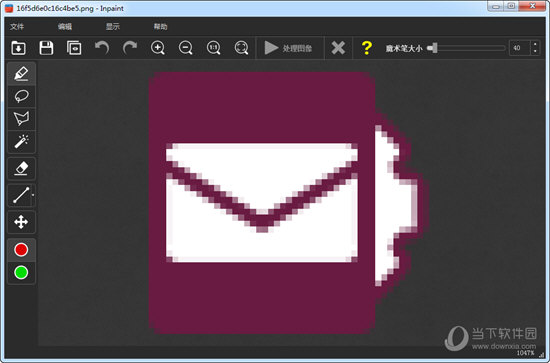Viewport: 550px width, 363px height.
Task: Open the 文件 menu
Action: [x=17, y=27]
